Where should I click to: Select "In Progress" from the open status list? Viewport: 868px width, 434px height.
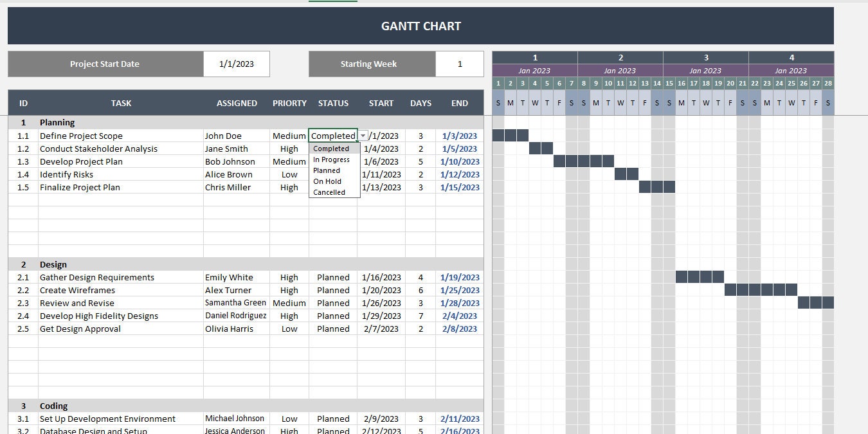(330, 159)
